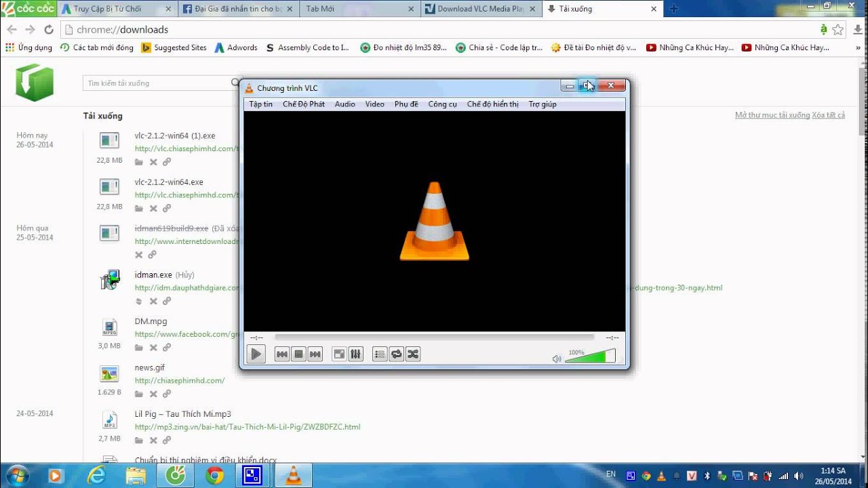The height and width of the screenshot is (488, 868).
Task: Show DM.mpg in folder
Action: coord(139,348)
